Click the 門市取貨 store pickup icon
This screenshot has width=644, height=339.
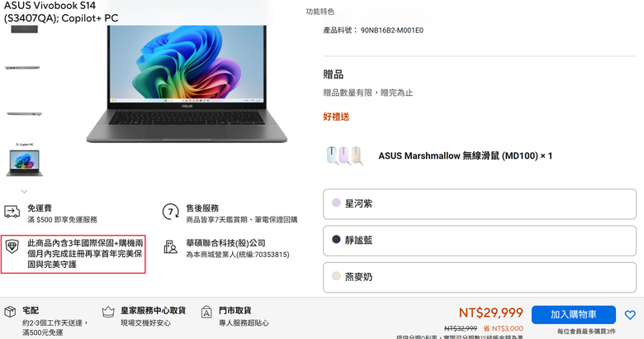206,313
